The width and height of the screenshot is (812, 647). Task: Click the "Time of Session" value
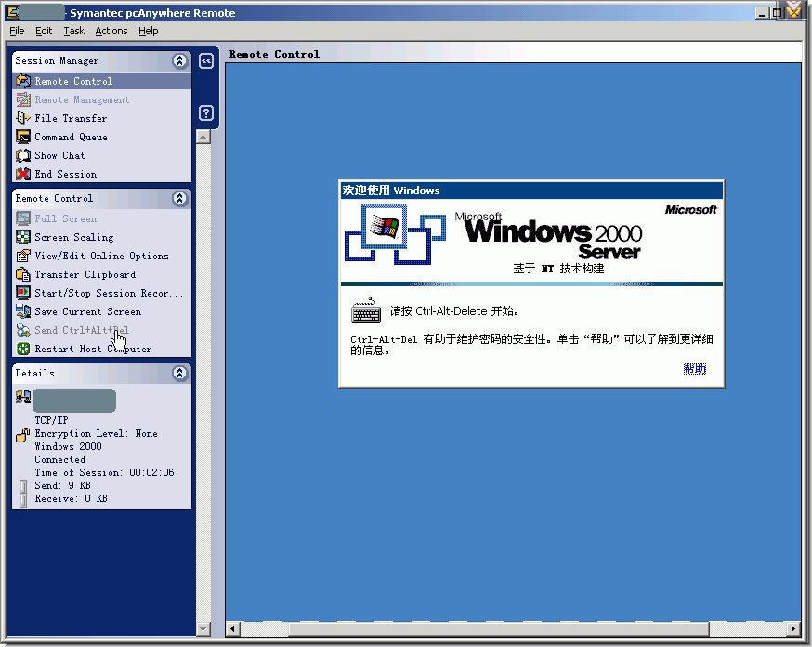pos(151,472)
